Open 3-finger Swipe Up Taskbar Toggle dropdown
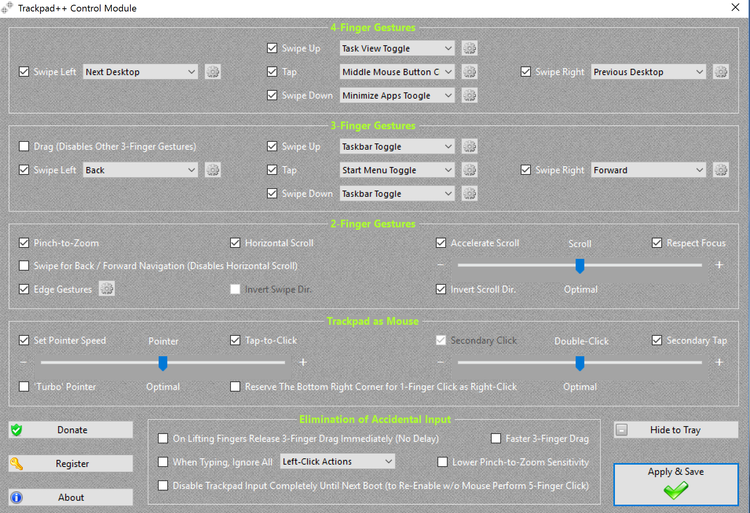Viewport: 750px width, 513px height. pos(397,146)
